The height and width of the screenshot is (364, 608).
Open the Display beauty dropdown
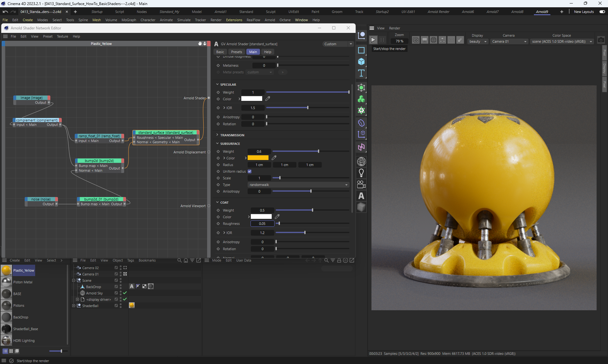pos(478,41)
